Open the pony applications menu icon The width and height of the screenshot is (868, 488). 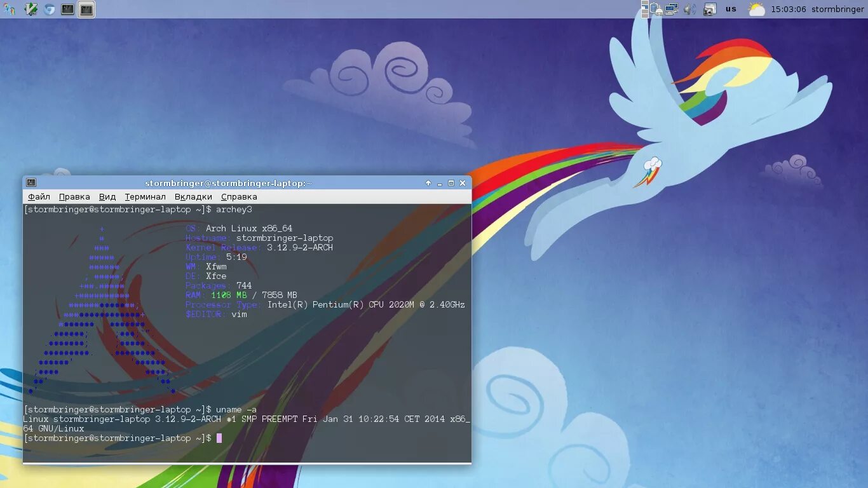(9, 9)
